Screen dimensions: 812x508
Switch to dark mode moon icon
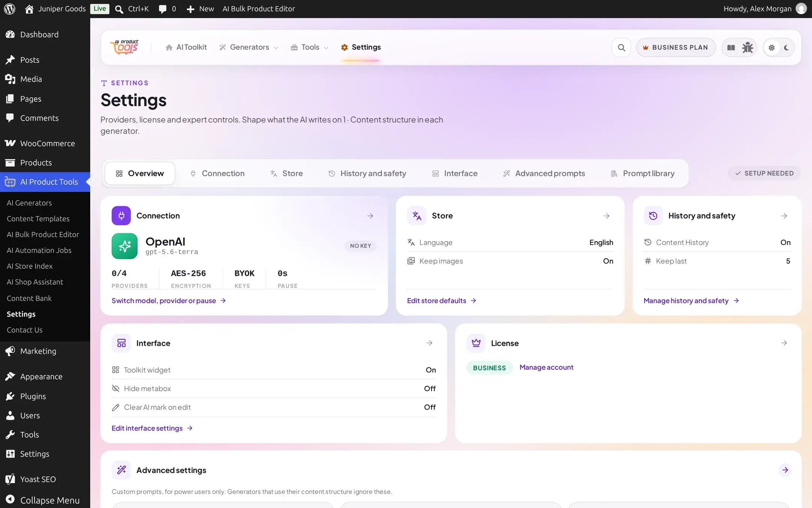click(x=786, y=48)
